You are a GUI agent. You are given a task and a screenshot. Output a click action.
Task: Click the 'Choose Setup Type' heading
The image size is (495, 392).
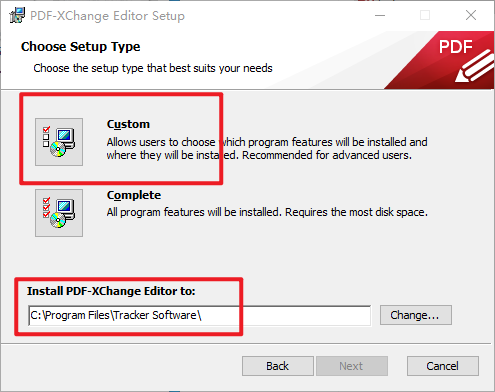(81, 47)
